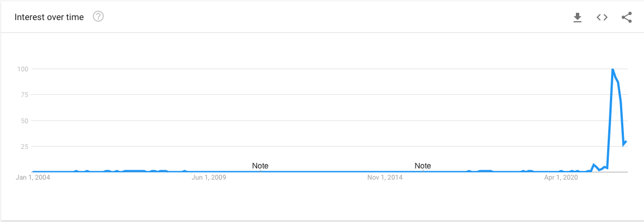The width and height of the screenshot is (644, 222).
Task: Download the chart data as CSV
Action: (x=578, y=17)
